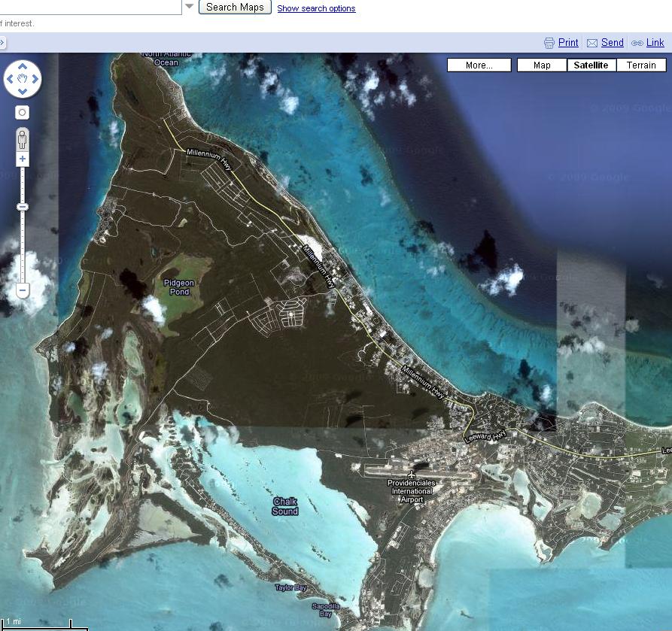Open the Show search options link

(316, 8)
